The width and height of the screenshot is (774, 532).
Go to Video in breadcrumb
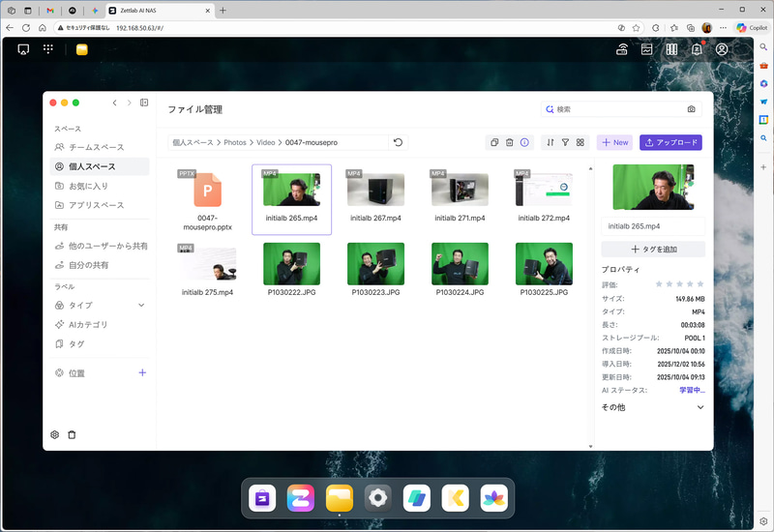265,142
